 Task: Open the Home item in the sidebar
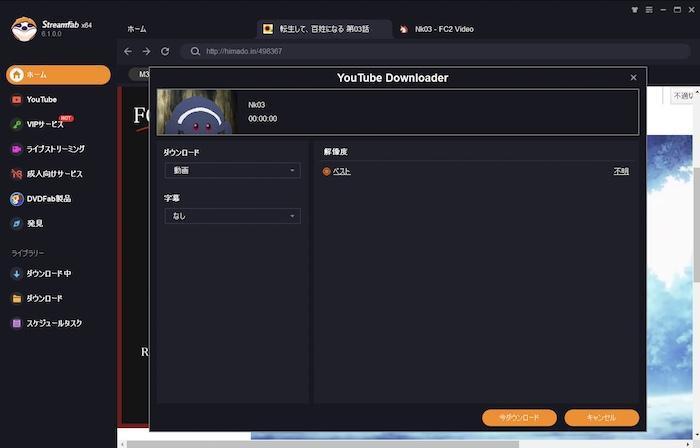pos(58,75)
